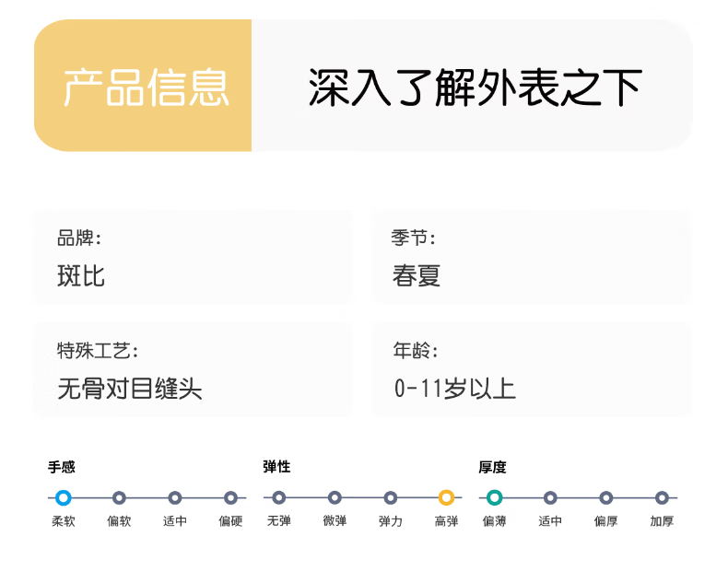Screen dimensions: 728x571
Task: Click the 深入了解外表之下 heading
Action: 474,87
